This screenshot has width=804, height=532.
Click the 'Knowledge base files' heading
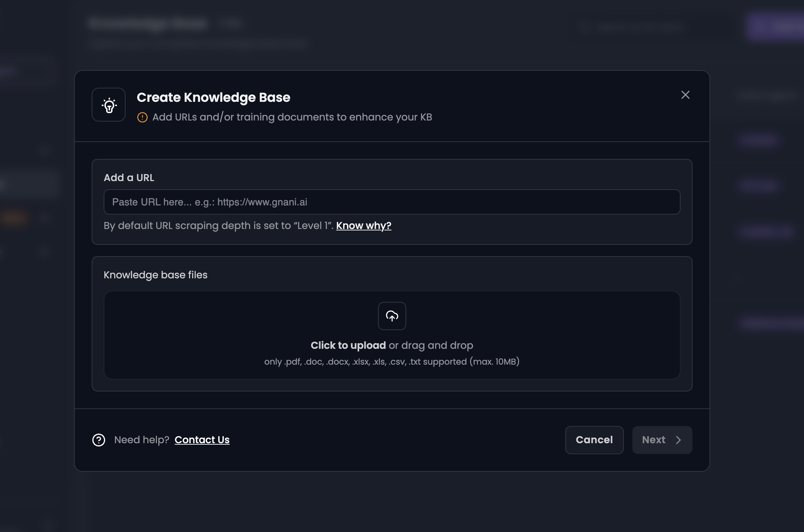[156, 275]
